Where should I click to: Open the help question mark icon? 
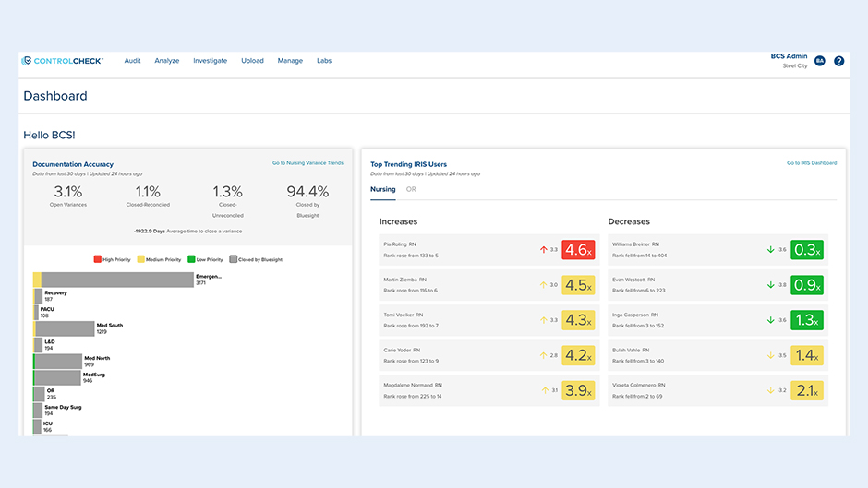838,61
